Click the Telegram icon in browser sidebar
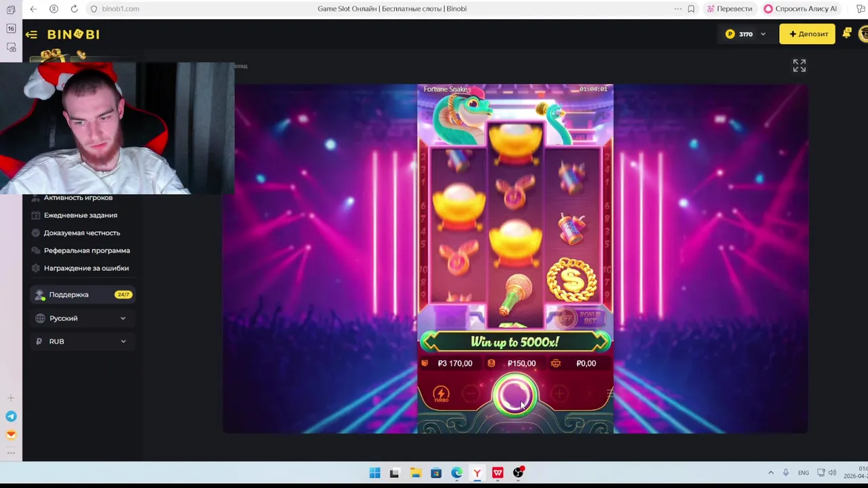The image size is (868, 488). pos(11,416)
